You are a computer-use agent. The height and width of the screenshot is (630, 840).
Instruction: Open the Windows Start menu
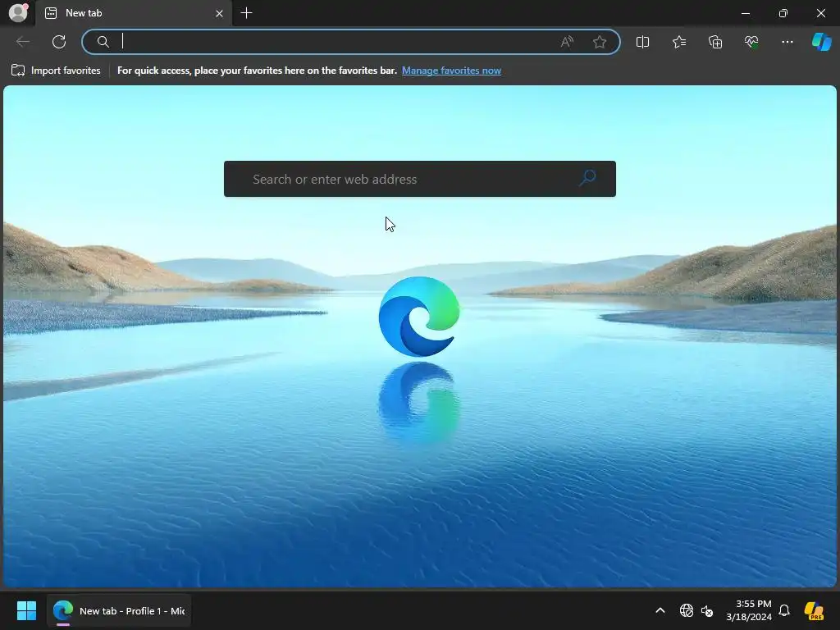26,610
